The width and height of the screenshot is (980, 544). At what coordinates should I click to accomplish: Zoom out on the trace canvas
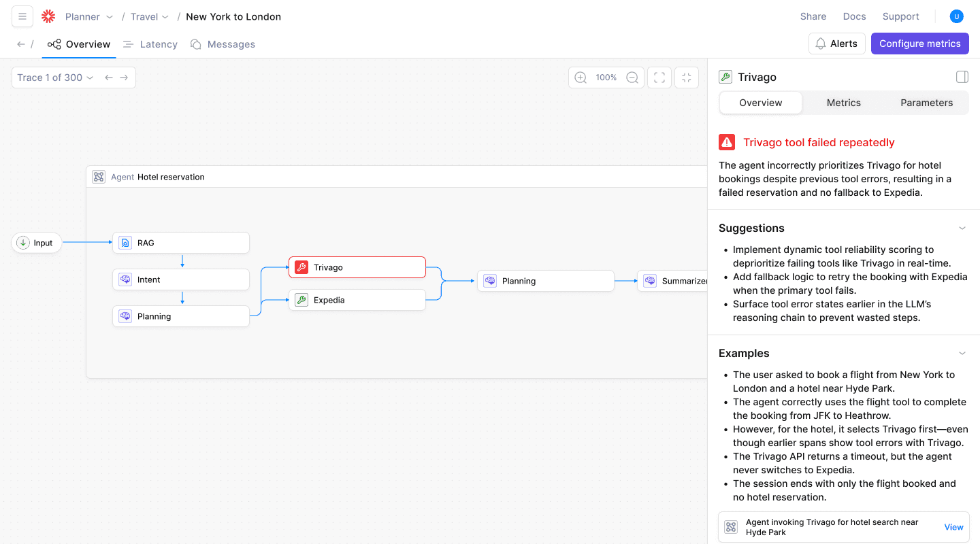pos(632,78)
